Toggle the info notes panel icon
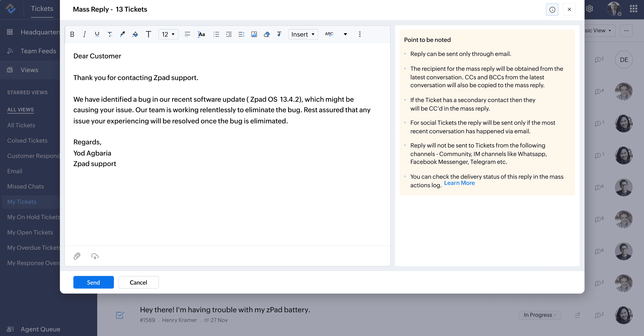The image size is (644, 336). pyautogui.click(x=552, y=9)
